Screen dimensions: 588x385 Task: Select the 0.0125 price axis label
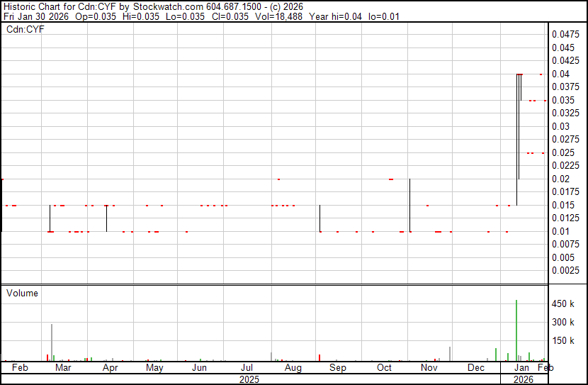[565, 218]
